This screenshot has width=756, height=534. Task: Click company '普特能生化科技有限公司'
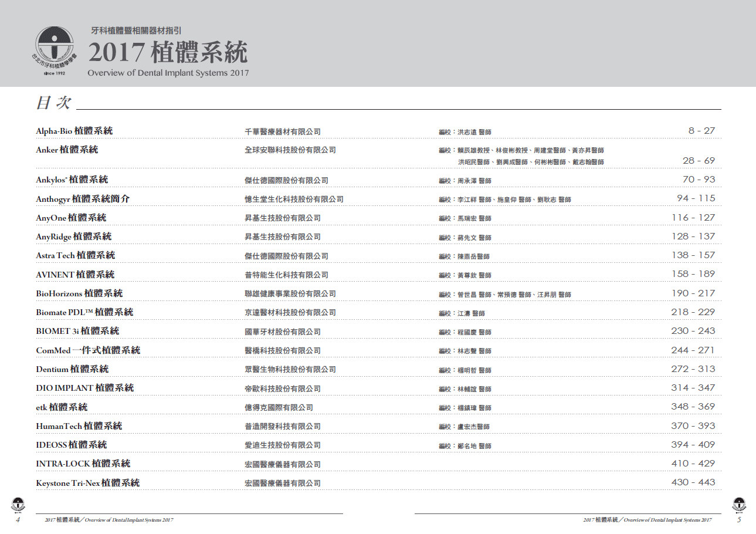coord(287,275)
